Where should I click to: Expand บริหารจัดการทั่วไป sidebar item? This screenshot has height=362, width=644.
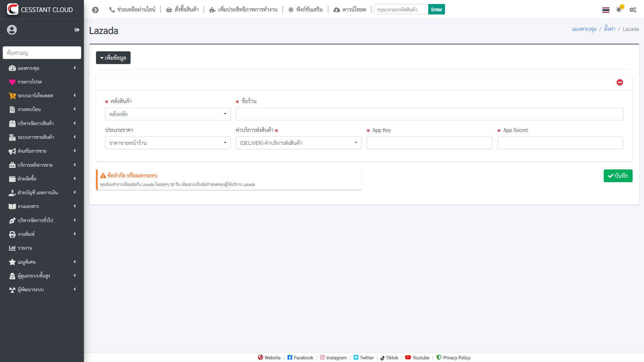click(x=42, y=220)
